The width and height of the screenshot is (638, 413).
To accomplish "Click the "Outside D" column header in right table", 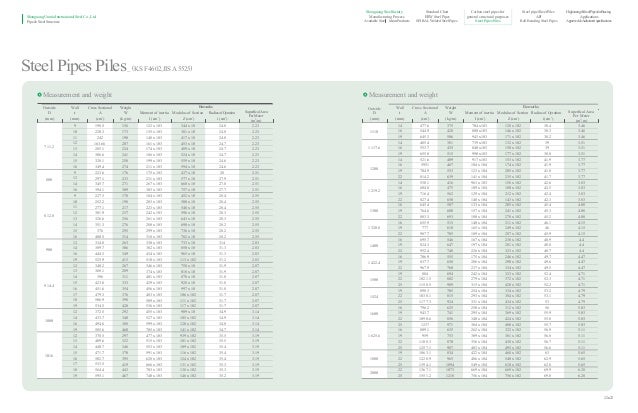I will tap(374, 111).
